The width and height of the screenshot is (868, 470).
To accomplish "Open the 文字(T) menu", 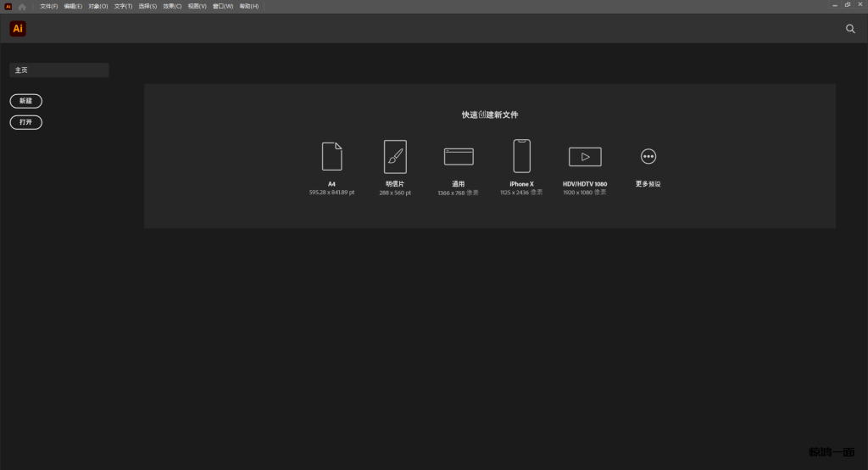I will click(x=124, y=6).
